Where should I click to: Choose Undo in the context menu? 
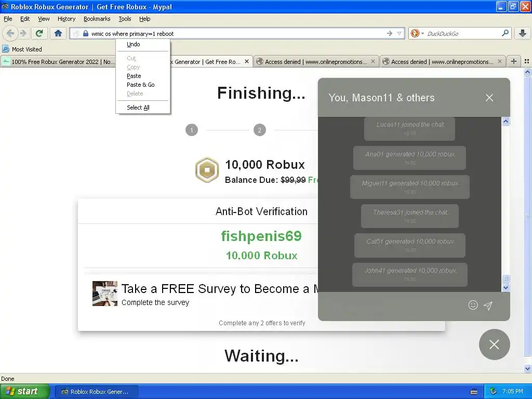click(x=143, y=45)
